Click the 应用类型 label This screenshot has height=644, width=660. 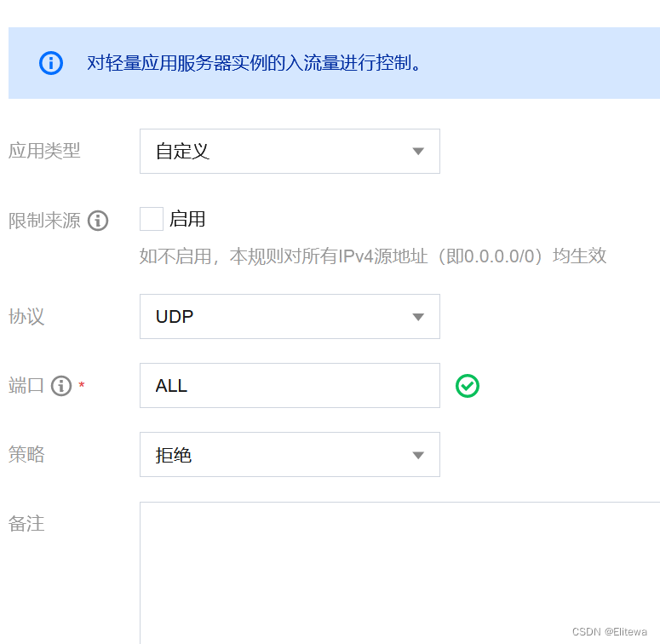(44, 152)
